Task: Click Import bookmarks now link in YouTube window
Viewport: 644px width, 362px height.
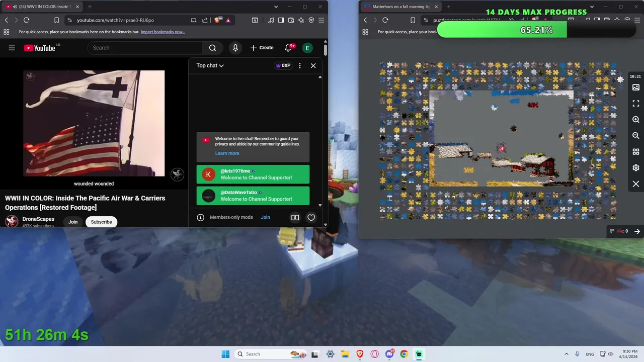Action: 163,32
